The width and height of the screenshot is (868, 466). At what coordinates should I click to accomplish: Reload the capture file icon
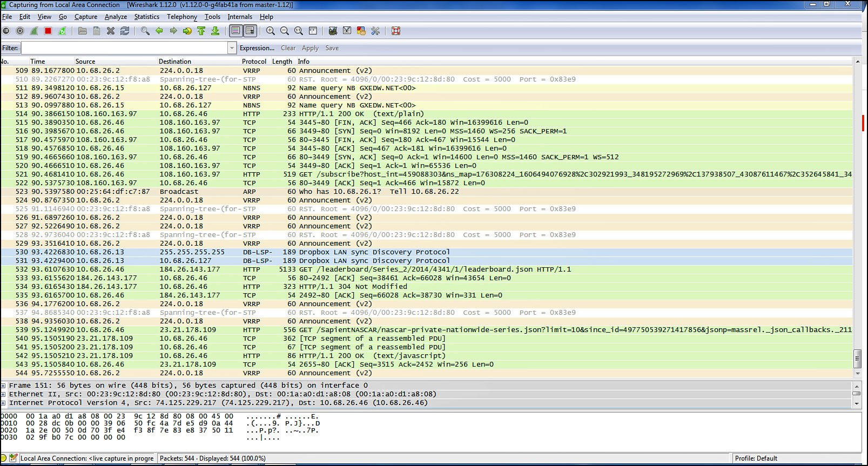(125, 31)
